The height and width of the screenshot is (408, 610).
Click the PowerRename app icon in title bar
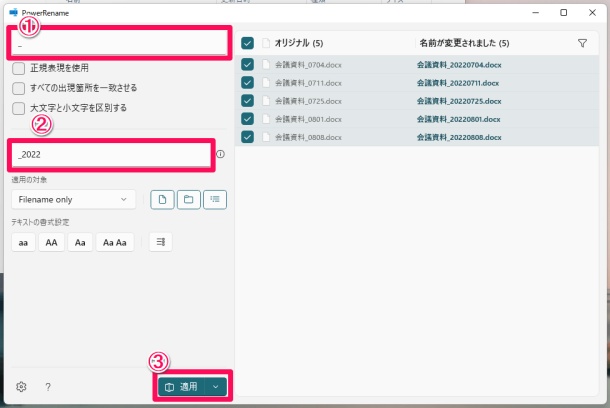(14, 12)
